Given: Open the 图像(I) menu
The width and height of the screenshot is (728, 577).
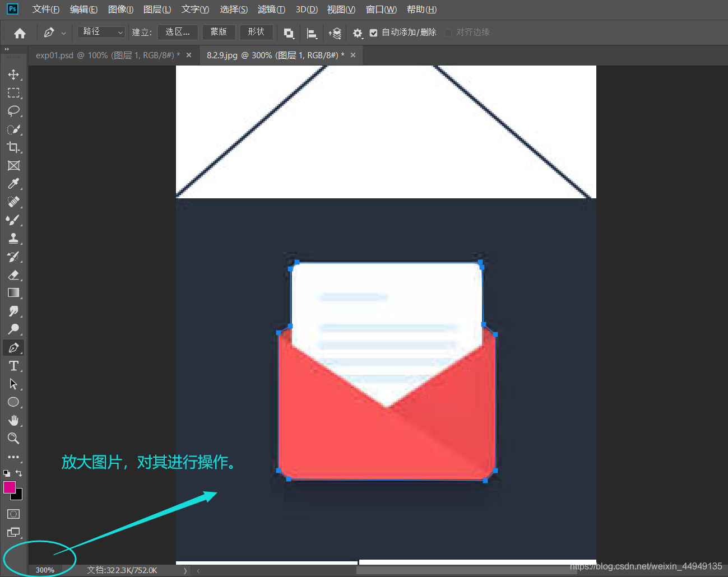Looking at the screenshot, I should 120,10.
